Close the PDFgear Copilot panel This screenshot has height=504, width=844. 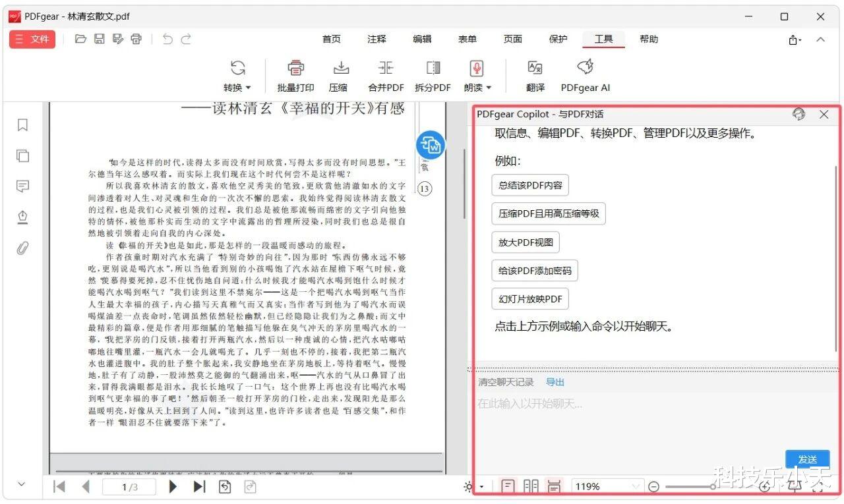(824, 114)
